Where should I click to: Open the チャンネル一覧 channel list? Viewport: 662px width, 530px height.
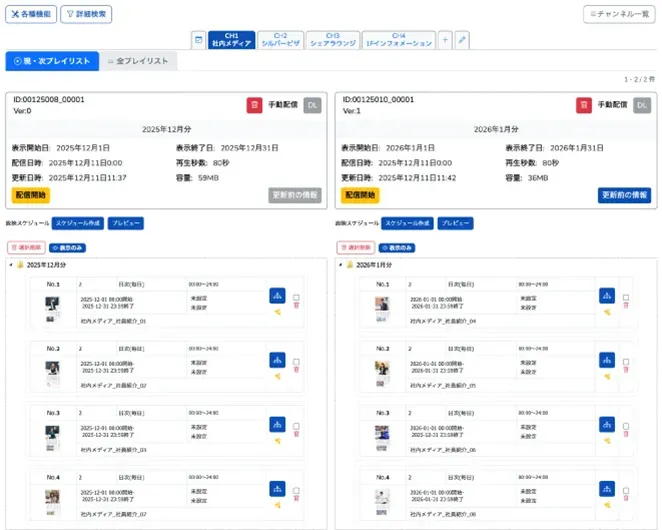pyautogui.click(x=619, y=14)
